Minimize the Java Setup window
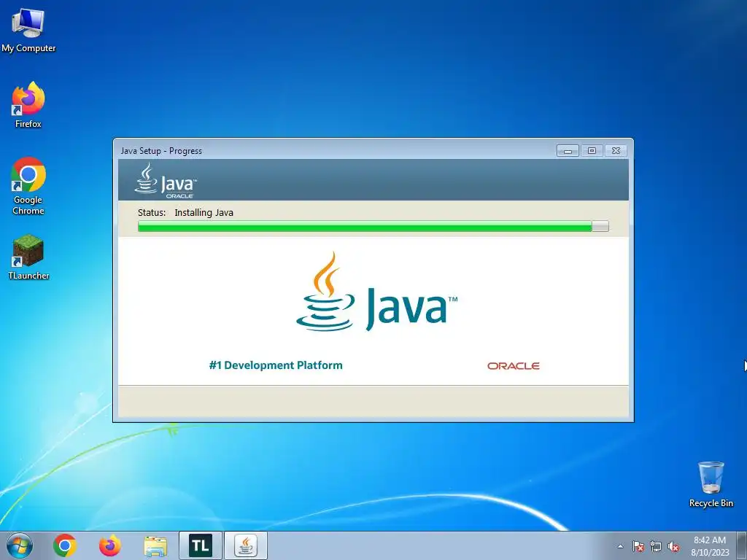Viewport: 747px width, 560px height. 568,151
